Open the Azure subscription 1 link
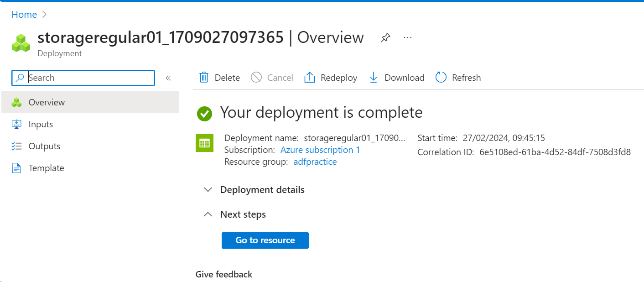The height and width of the screenshot is (282, 644). (320, 150)
